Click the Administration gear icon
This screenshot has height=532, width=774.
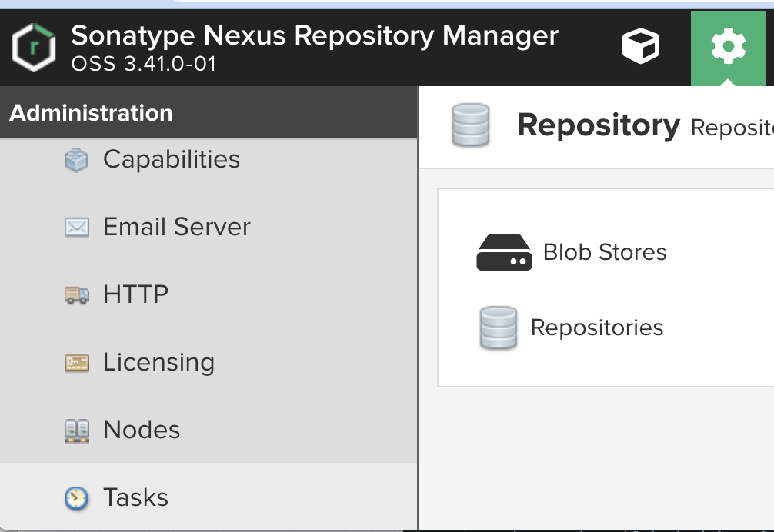[728, 48]
